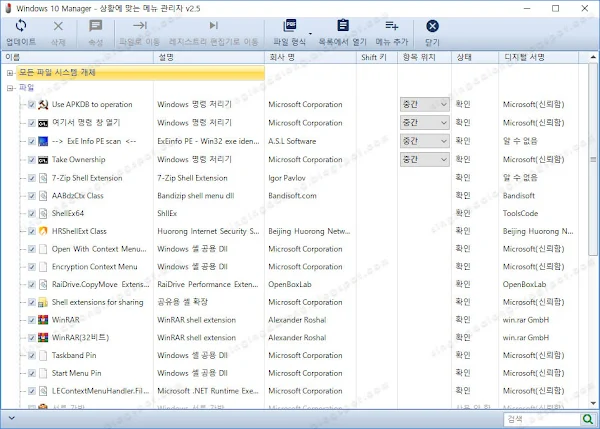The height and width of the screenshot is (429, 600).
Task: Click the AABdzCtx Class file icon
Action: 43,196
